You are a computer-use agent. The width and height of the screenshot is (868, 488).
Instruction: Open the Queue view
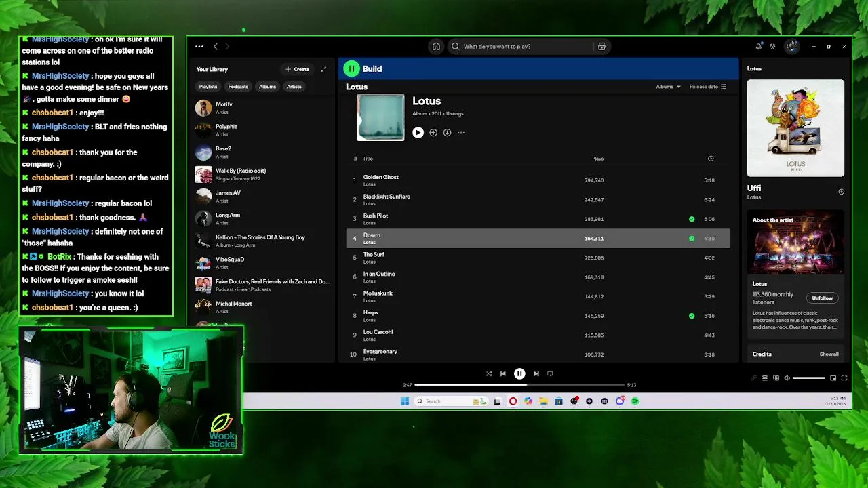pos(765,378)
